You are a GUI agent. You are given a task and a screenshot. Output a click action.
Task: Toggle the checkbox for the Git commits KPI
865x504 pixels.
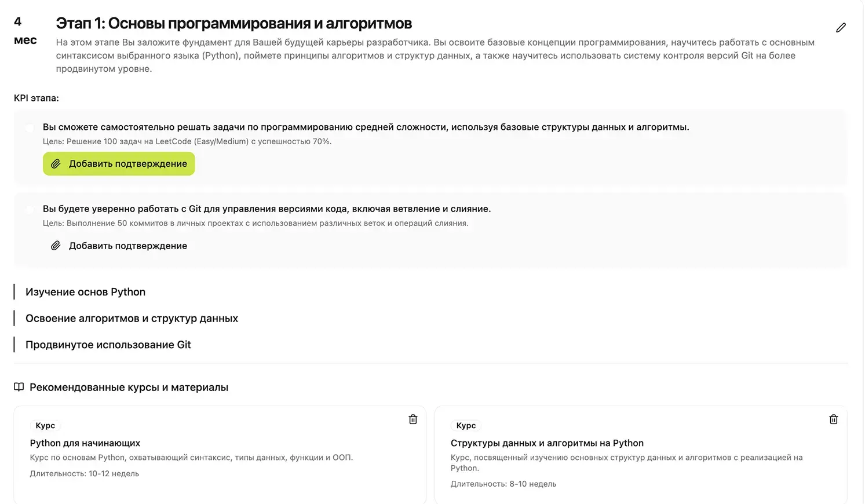[30, 209]
